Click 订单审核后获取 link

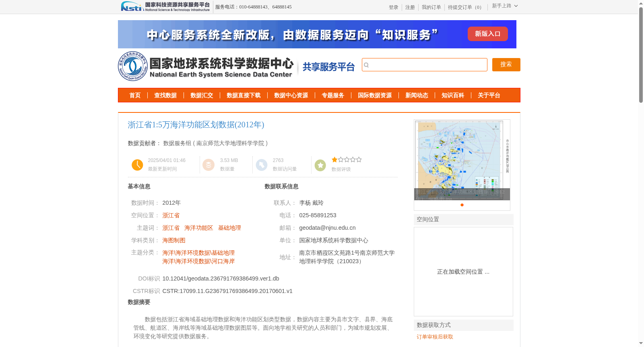pyautogui.click(x=435, y=337)
